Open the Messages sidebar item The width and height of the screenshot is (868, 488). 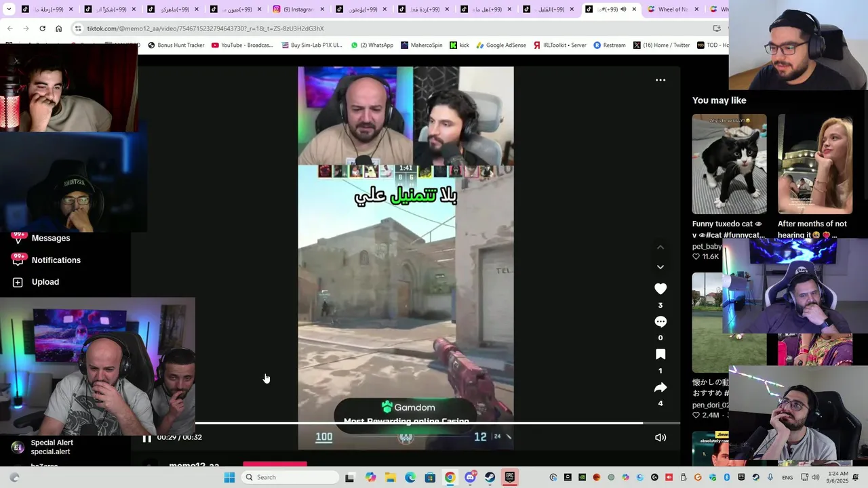pyautogui.click(x=41, y=238)
